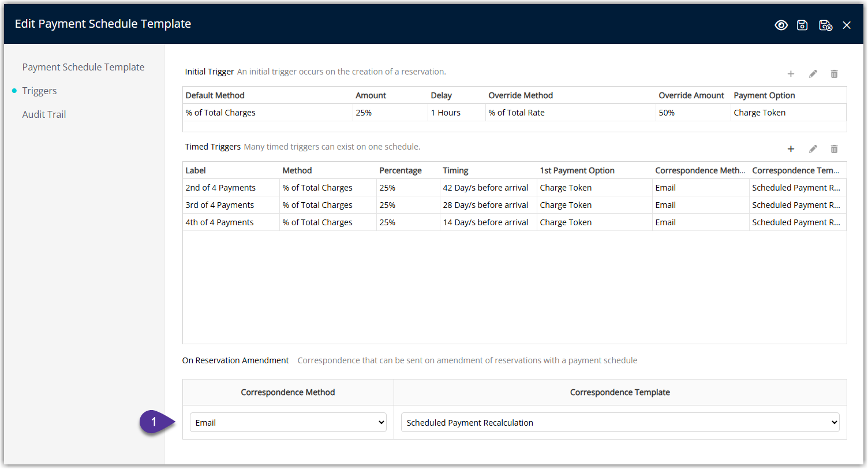Click % of Total Charges in Initial Trigger
868x469 pixels.
(268, 113)
